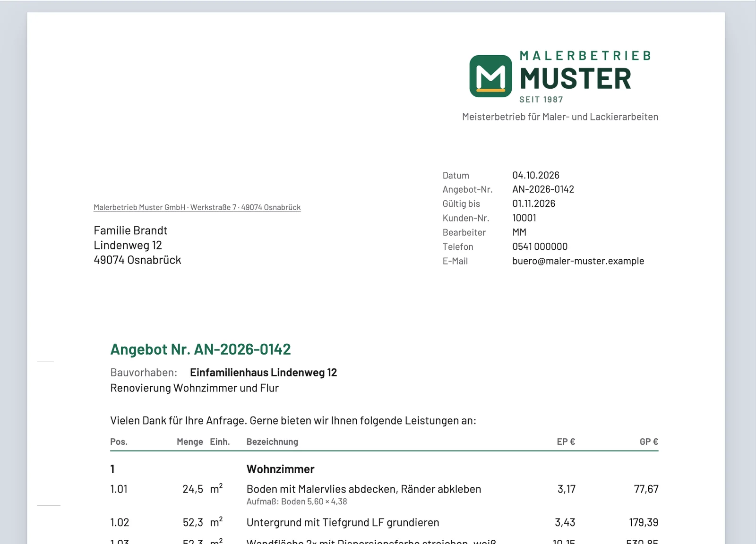Click the email address buero@maler-muster.example
This screenshot has width=756, height=544.
tap(578, 261)
